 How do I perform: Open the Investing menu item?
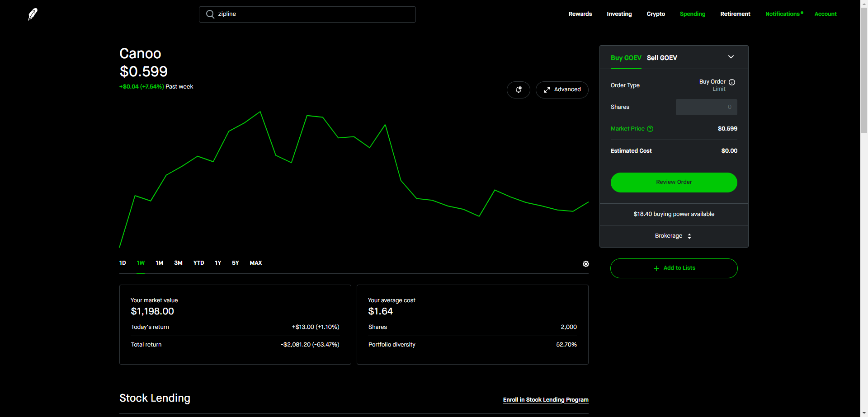coord(619,14)
